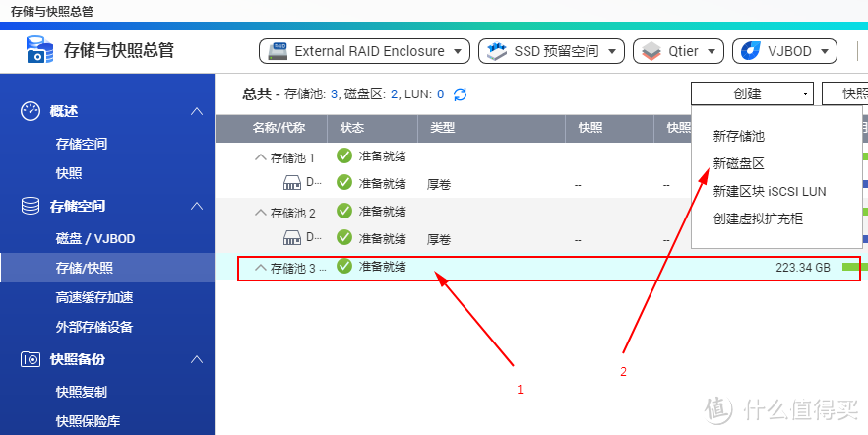Choose 创建虚拟扩充柜 from the create menu
The width and height of the screenshot is (868, 435).
(x=758, y=218)
